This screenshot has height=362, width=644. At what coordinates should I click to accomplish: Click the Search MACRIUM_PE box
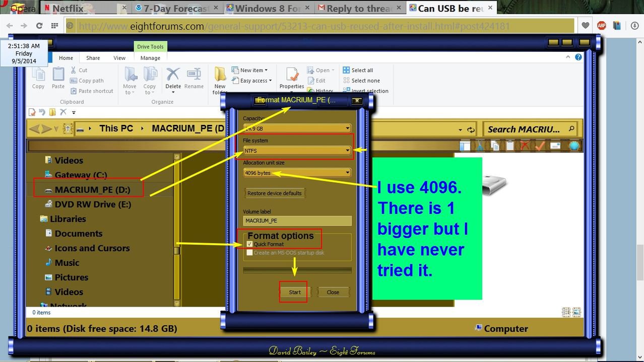tap(530, 129)
